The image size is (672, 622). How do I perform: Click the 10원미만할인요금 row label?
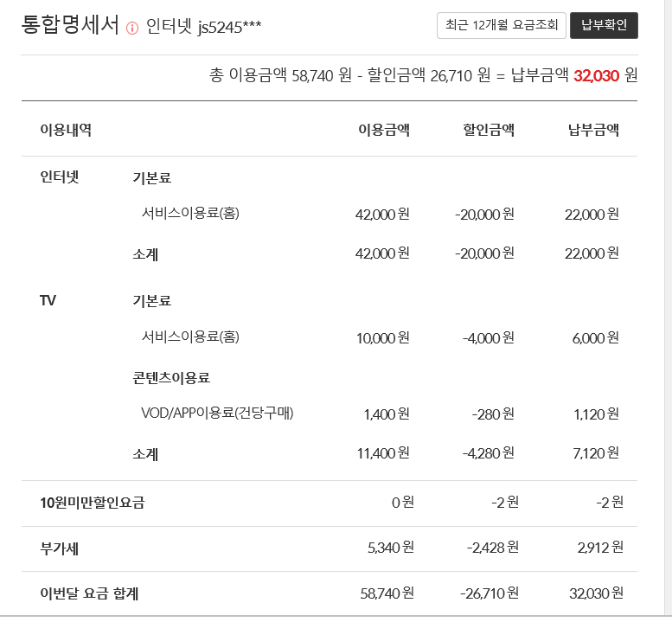pos(93,502)
